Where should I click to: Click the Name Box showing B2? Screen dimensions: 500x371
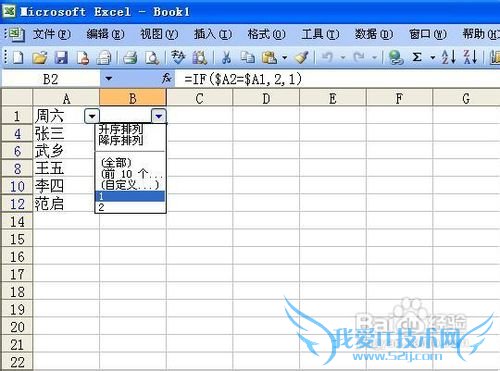click(x=51, y=79)
